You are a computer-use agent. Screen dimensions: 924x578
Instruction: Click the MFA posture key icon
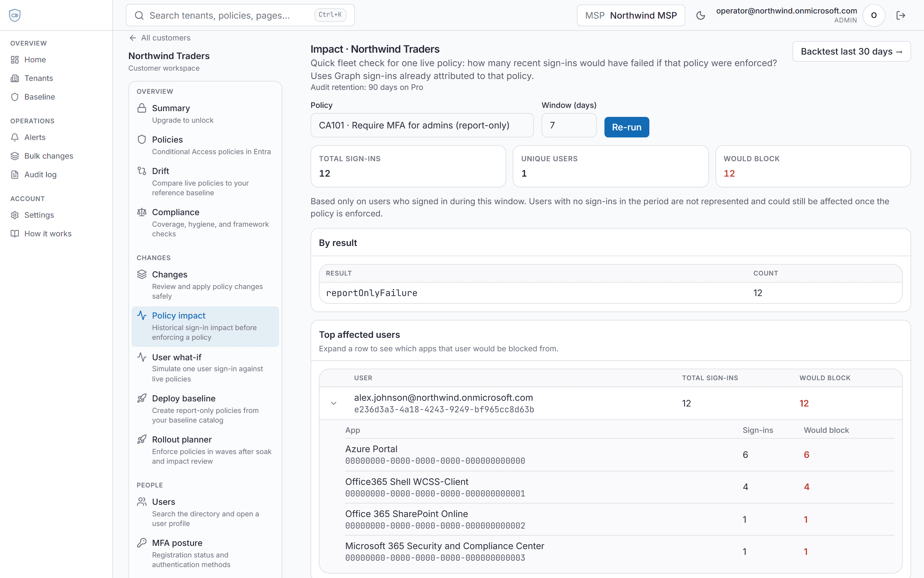[142, 543]
